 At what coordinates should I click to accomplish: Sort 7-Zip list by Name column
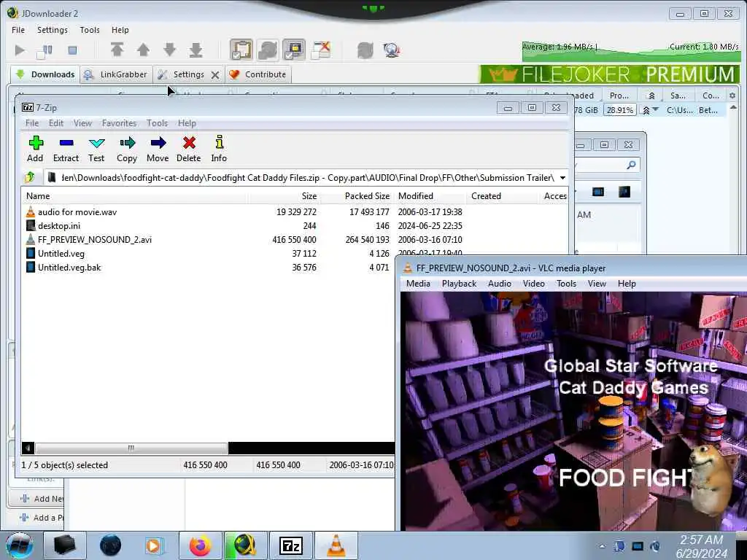[134, 196]
